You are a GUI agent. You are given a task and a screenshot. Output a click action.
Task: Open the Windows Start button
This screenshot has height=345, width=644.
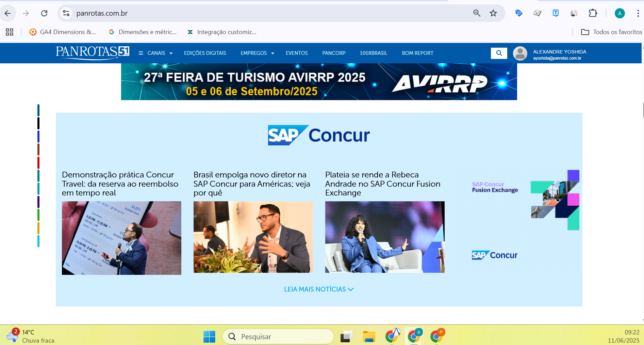point(209,336)
